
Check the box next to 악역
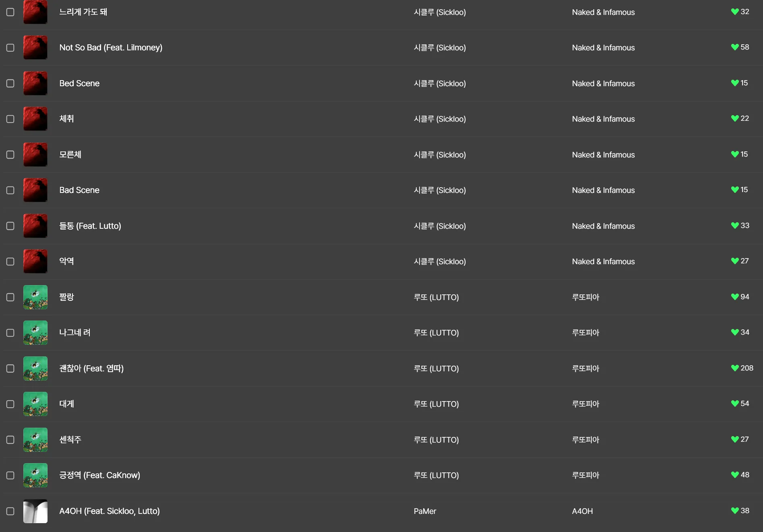coord(10,261)
